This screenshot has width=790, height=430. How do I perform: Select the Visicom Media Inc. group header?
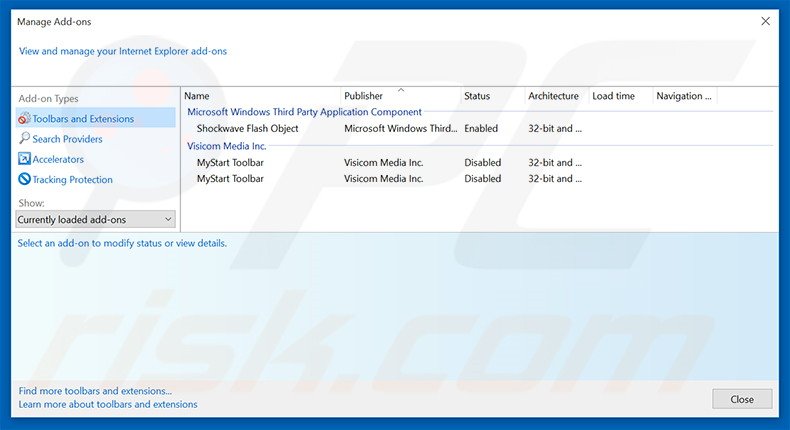click(226, 146)
